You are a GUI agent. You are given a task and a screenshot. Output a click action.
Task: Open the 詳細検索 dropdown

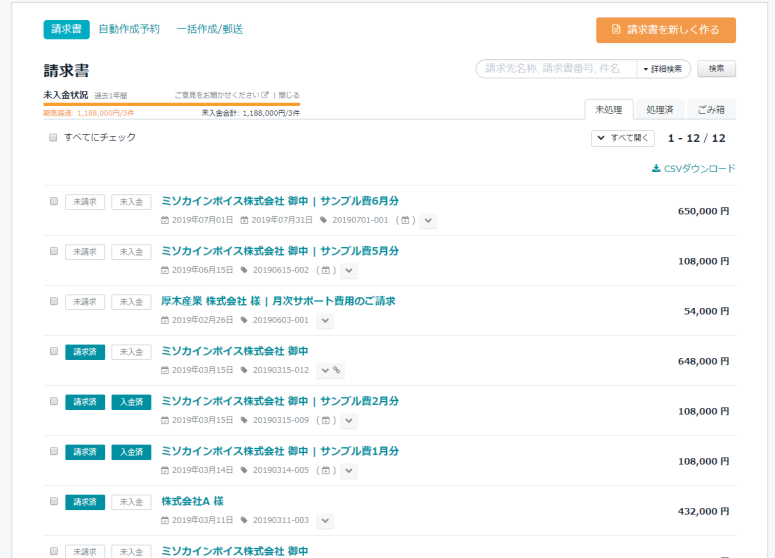click(x=662, y=69)
